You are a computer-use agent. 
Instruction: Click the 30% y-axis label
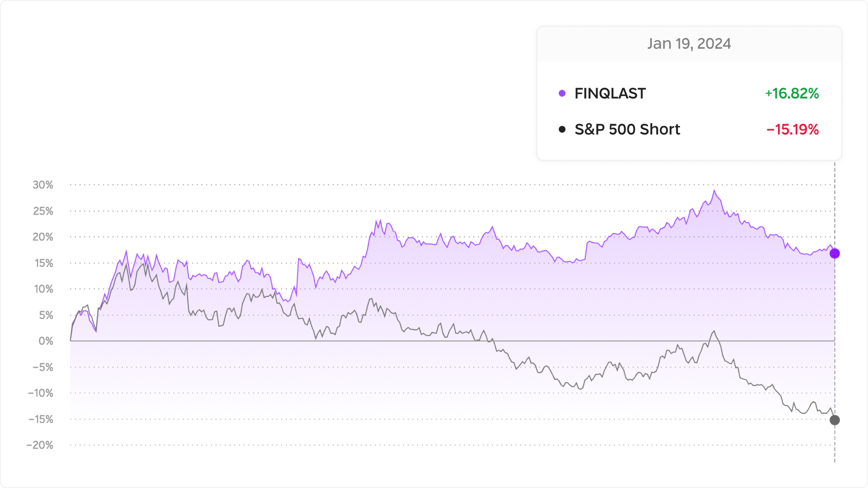click(43, 185)
